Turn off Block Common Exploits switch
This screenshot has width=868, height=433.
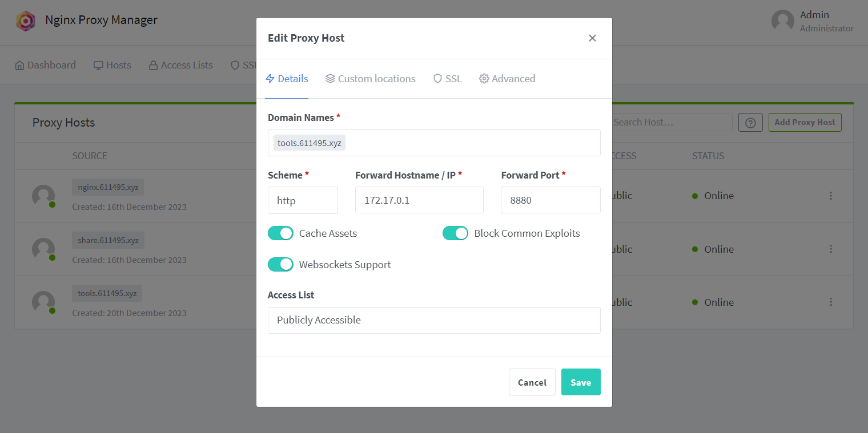point(455,233)
